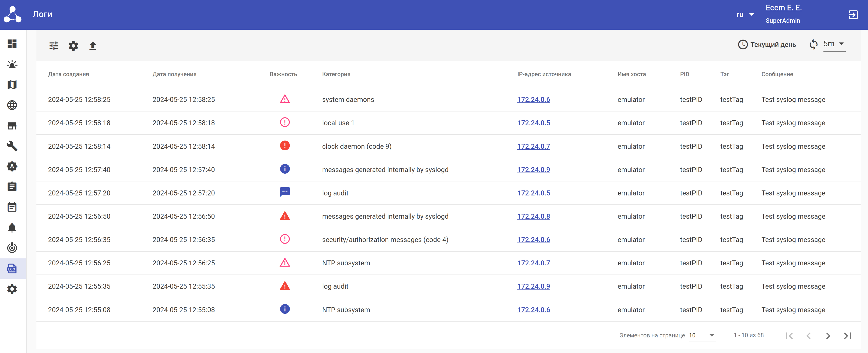
Task: Open the ru language dropdown
Action: coord(745,15)
